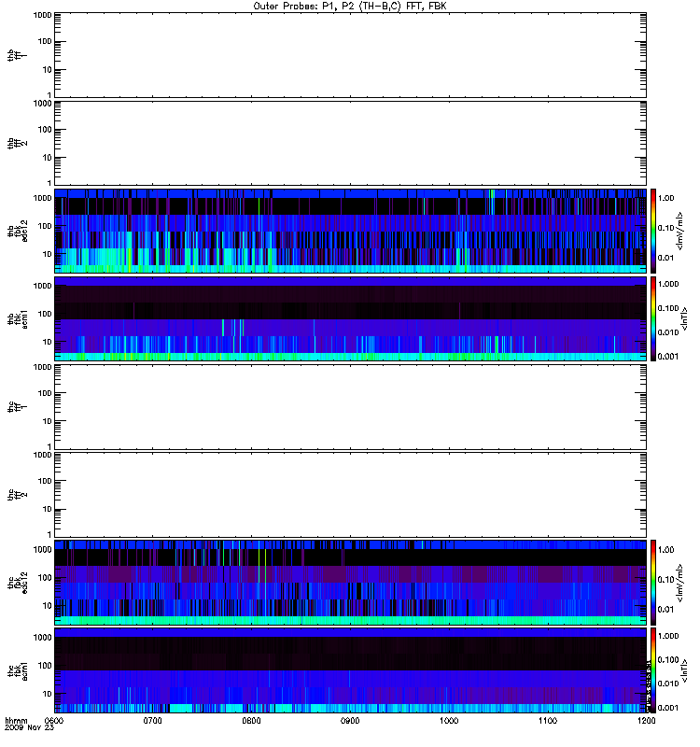Click the '1000' y-tick of thb fff 1
700x747 pixels.
[x=42, y=15]
